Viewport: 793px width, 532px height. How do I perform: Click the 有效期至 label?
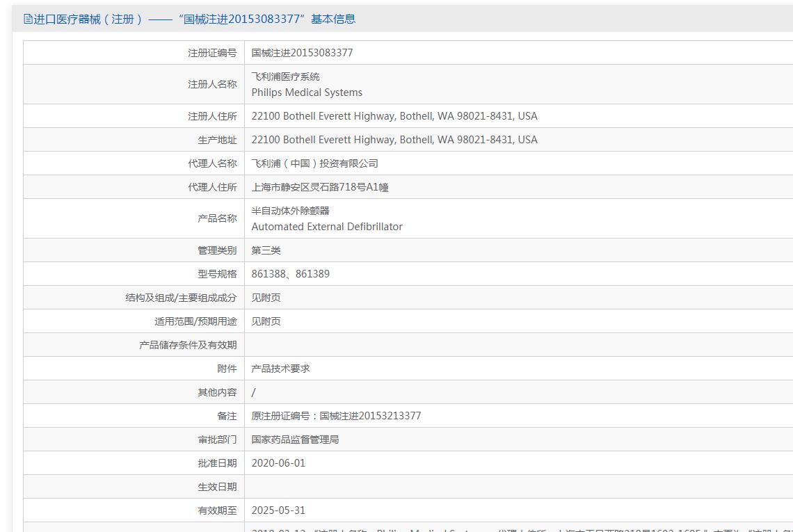218,511
